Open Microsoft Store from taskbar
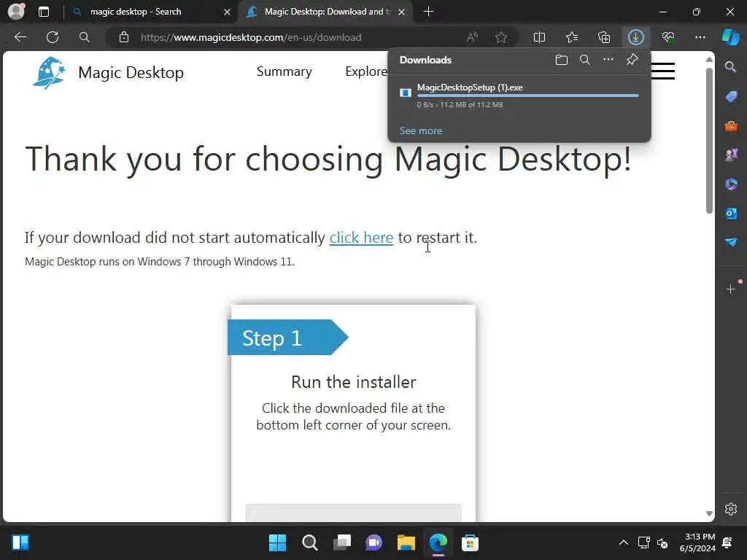This screenshot has height=560, width=747. click(470, 542)
